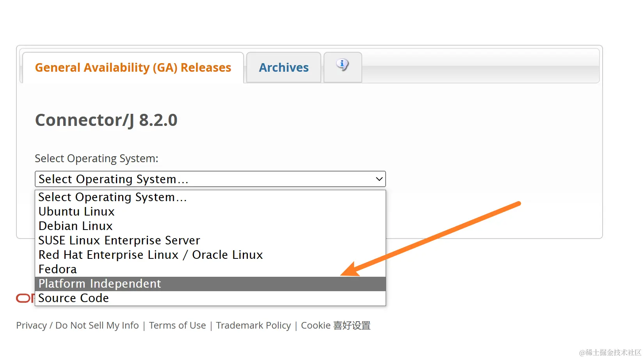Visit the Trademark Policy link
644x359 pixels.
(254, 325)
